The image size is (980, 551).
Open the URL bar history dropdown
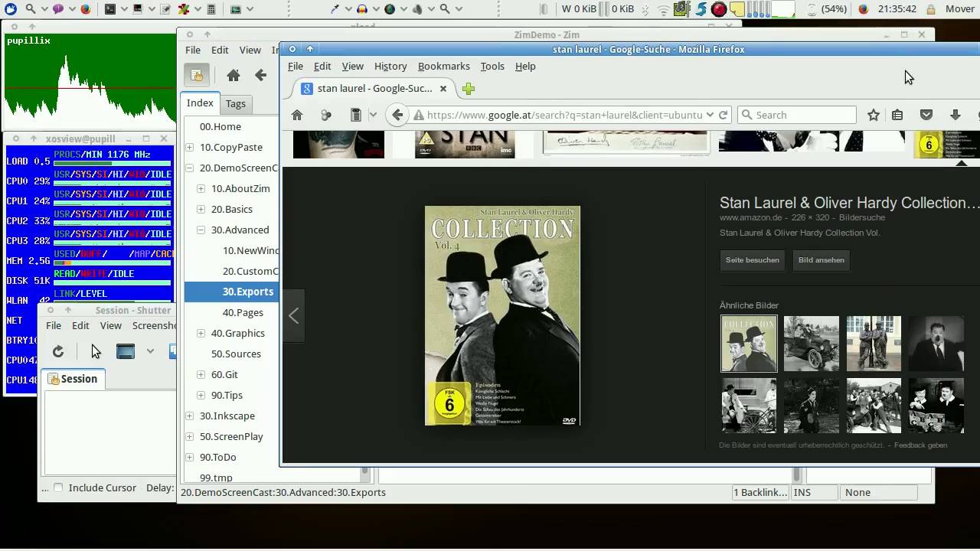click(x=710, y=115)
